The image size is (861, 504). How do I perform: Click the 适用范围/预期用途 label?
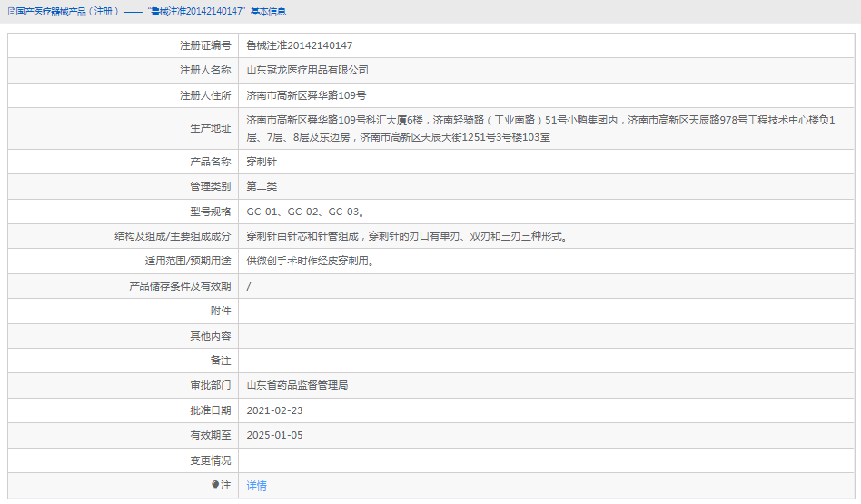tap(188, 262)
